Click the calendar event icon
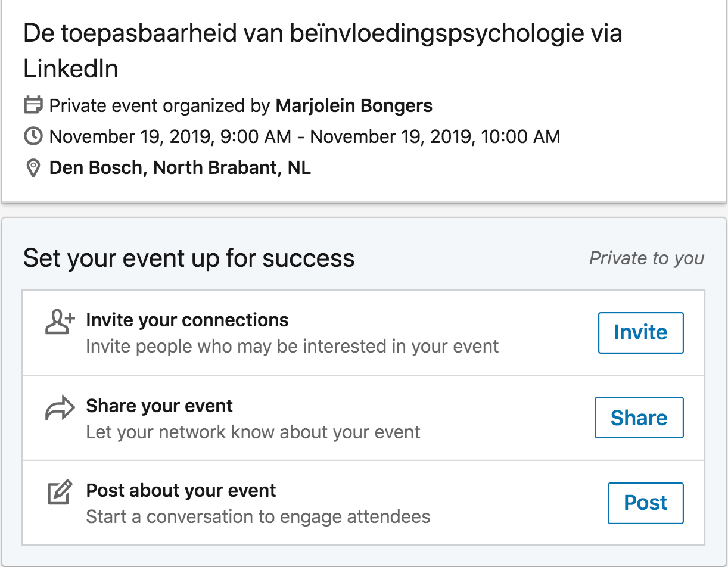 33,106
